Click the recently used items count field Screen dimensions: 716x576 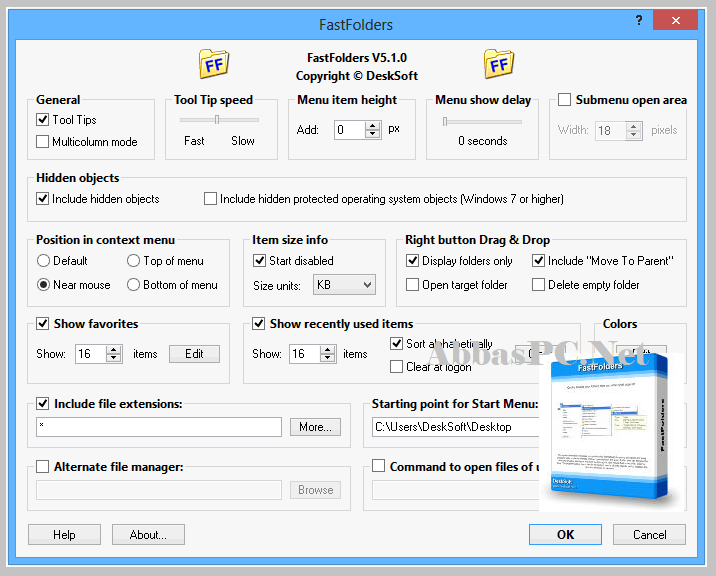[305, 354]
